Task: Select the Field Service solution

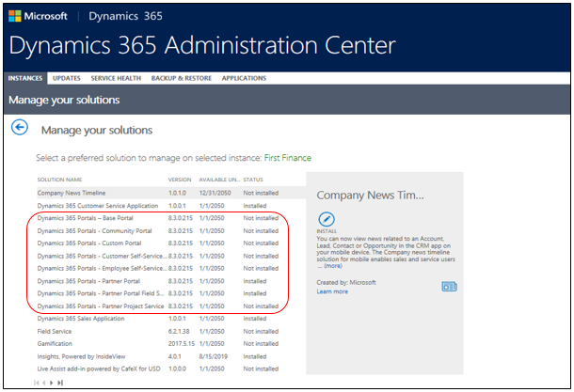Action: point(171,331)
